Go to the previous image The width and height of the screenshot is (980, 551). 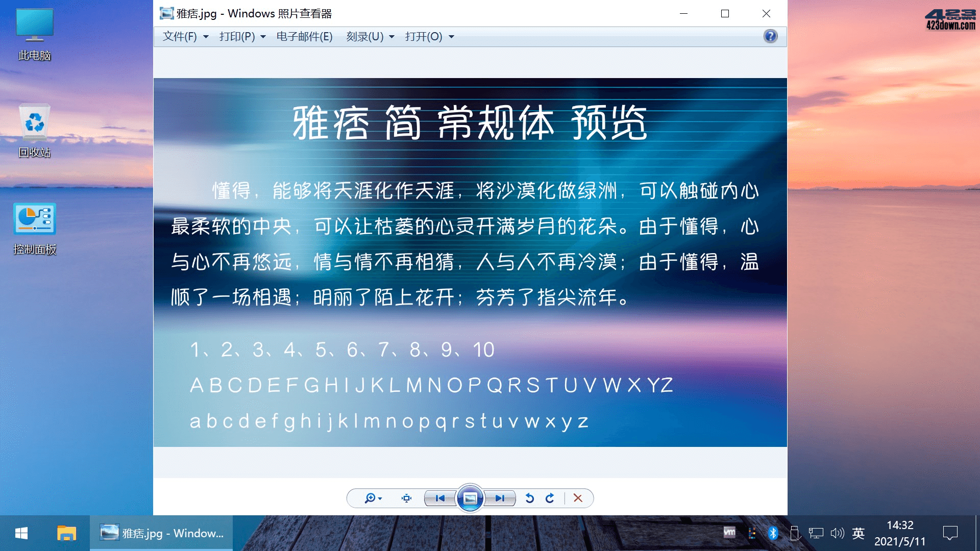pos(439,498)
